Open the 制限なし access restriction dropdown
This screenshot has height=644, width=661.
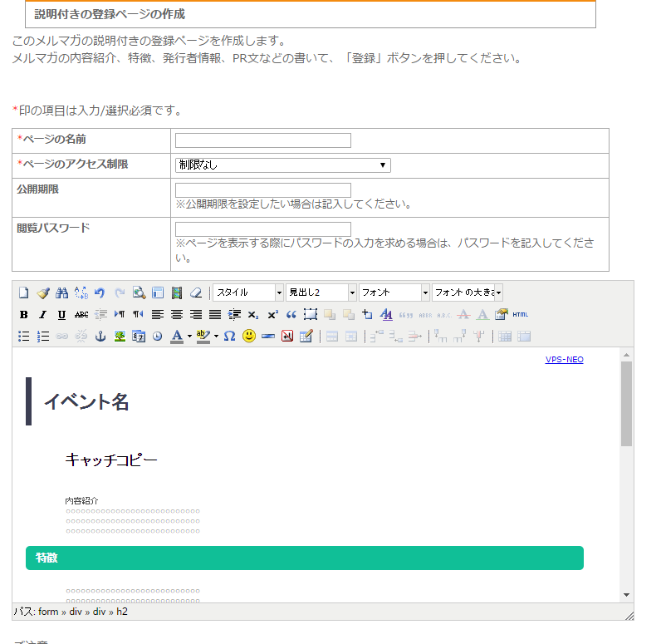282,165
